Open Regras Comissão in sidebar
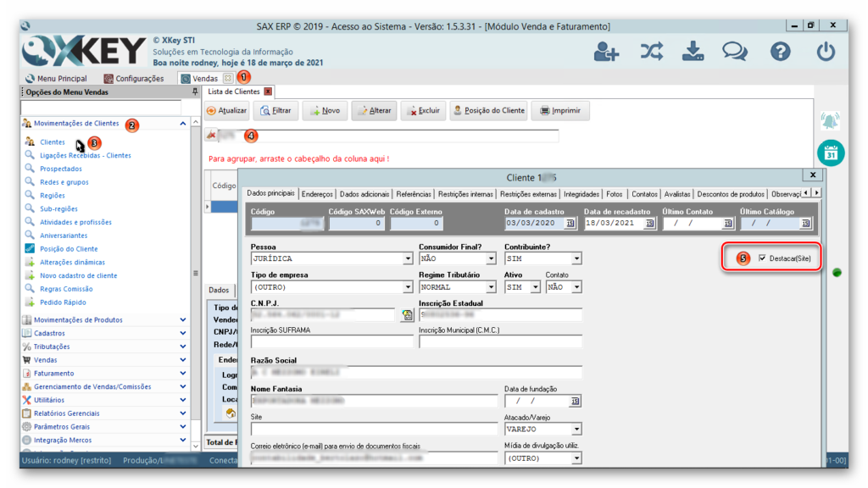 click(x=66, y=289)
